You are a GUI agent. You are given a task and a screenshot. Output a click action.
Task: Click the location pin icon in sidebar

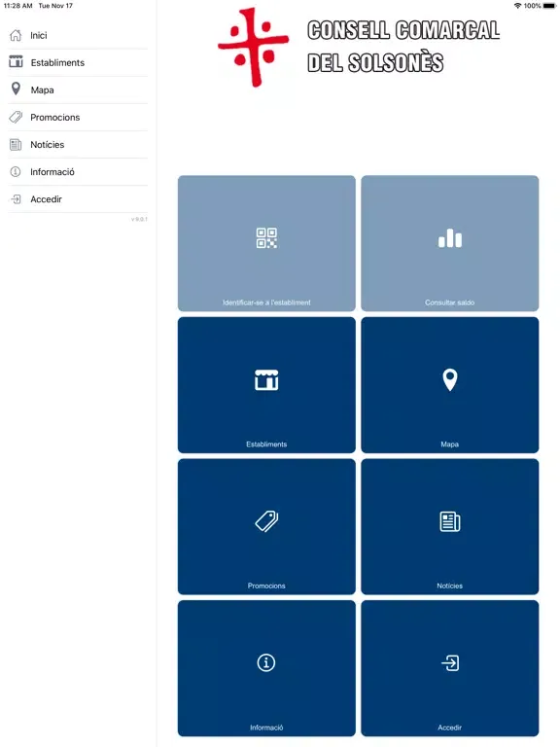[x=16, y=89]
